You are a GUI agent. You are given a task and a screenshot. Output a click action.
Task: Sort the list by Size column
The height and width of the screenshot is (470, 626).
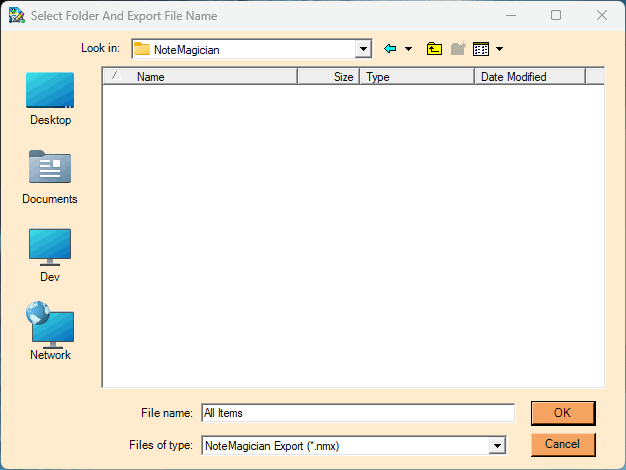coord(328,76)
